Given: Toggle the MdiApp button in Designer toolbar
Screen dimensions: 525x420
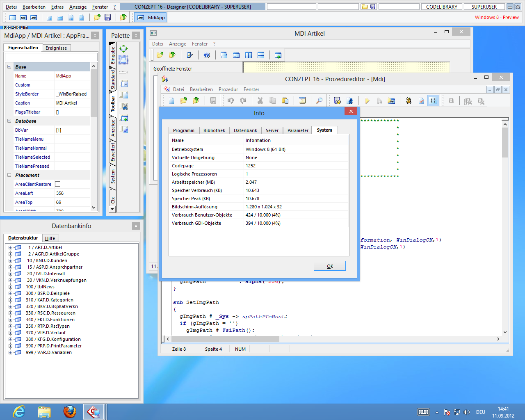Looking at the screenshot, I should tap(151, 18).
